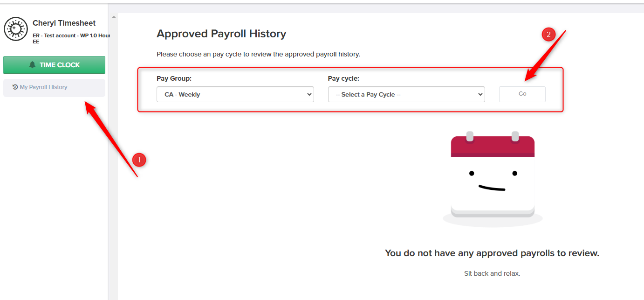644x300 pixels.
Task: Click 'You do not have any approved payrolls' text
Action: (492, 253)
